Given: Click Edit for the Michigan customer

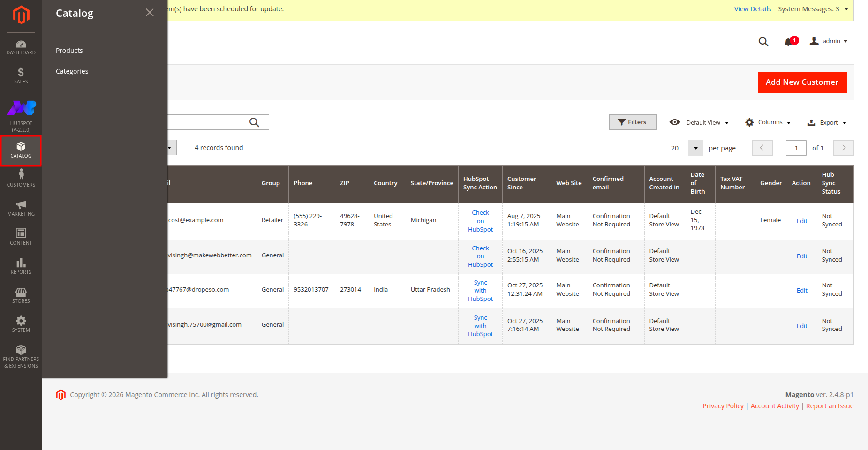Looking at the screenshot, I should [x=801, y=221].
